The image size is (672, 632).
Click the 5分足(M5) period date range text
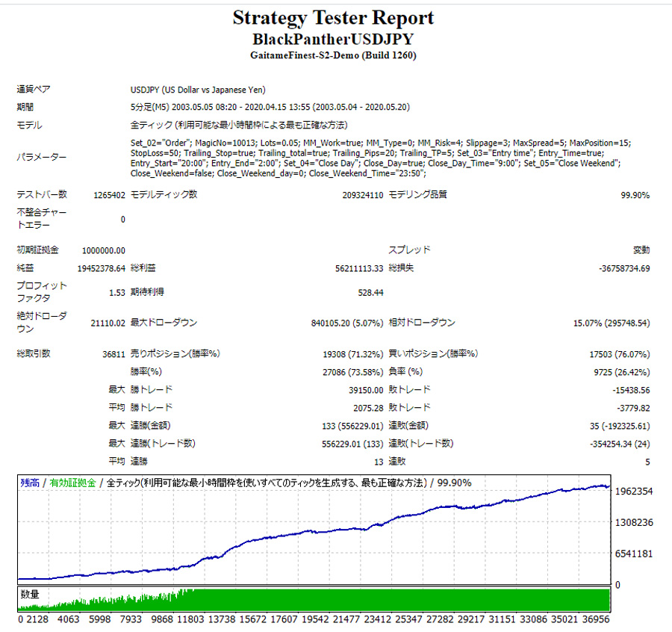click(x=270, y=107)
